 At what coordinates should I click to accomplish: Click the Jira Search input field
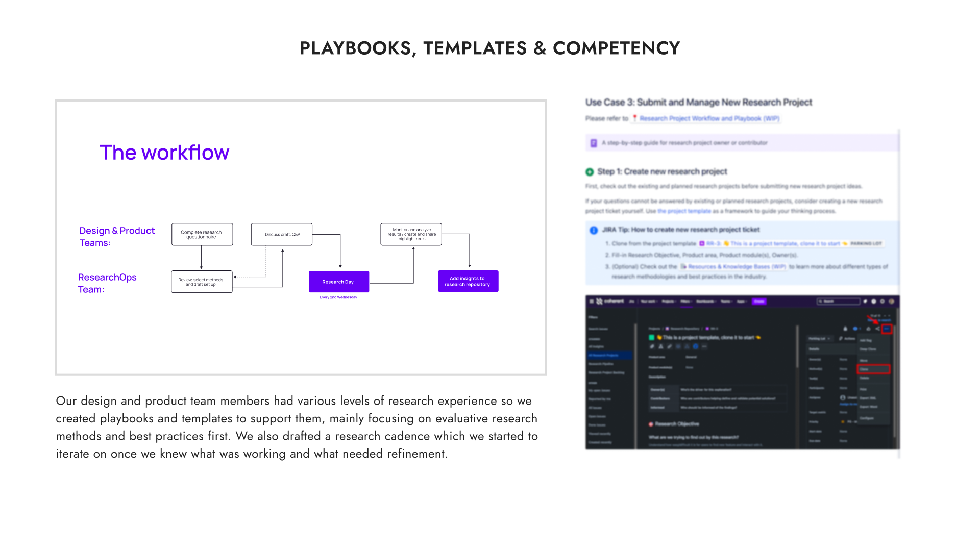click(838, 302)
